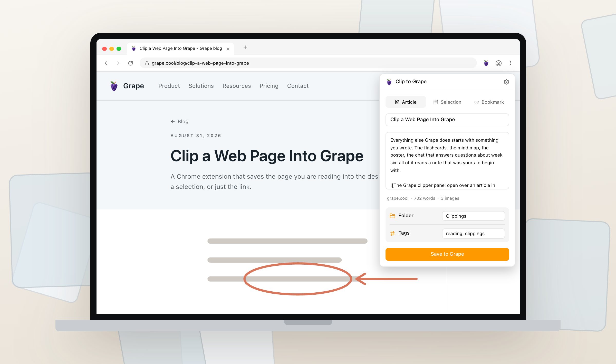The height and width of the screenshot is (364, 616).
Task: Open a new browser tab with plus
Action: click(245, 47)
